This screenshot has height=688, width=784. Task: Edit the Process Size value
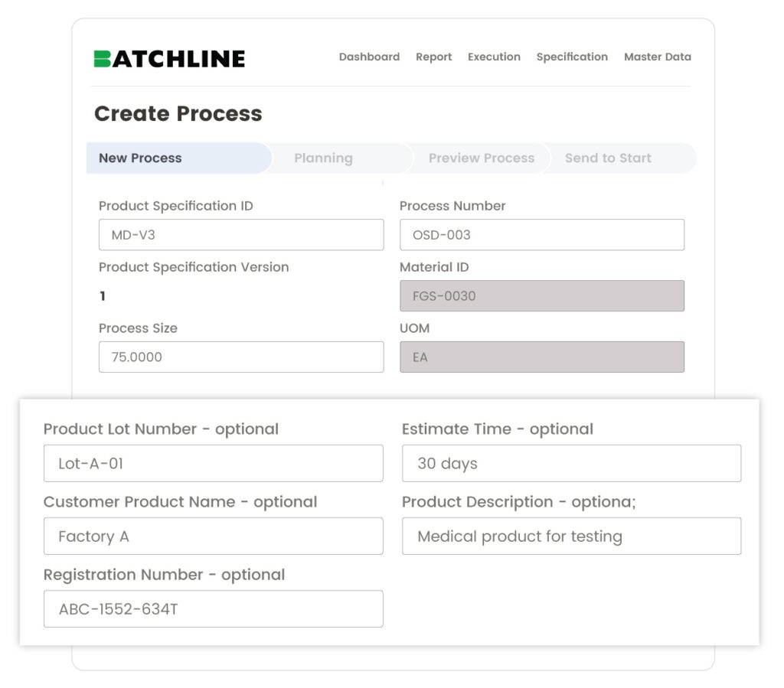click(x=241, y=357)
